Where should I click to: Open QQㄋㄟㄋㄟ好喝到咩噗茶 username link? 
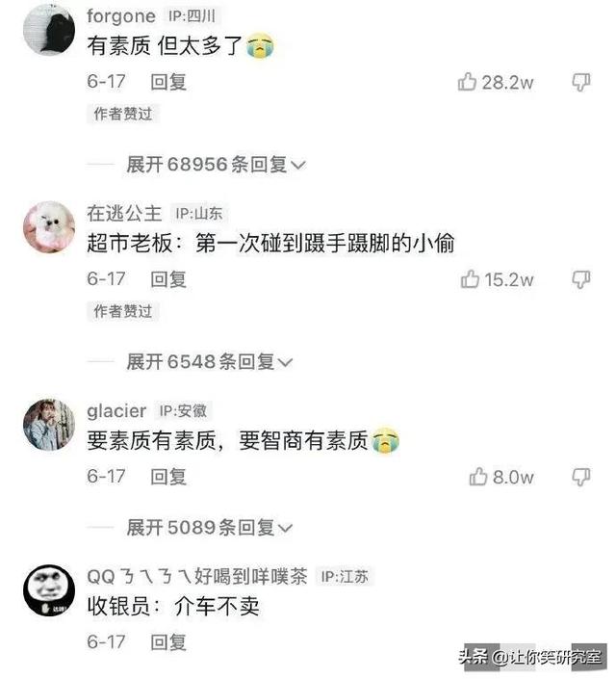point(197,576)
